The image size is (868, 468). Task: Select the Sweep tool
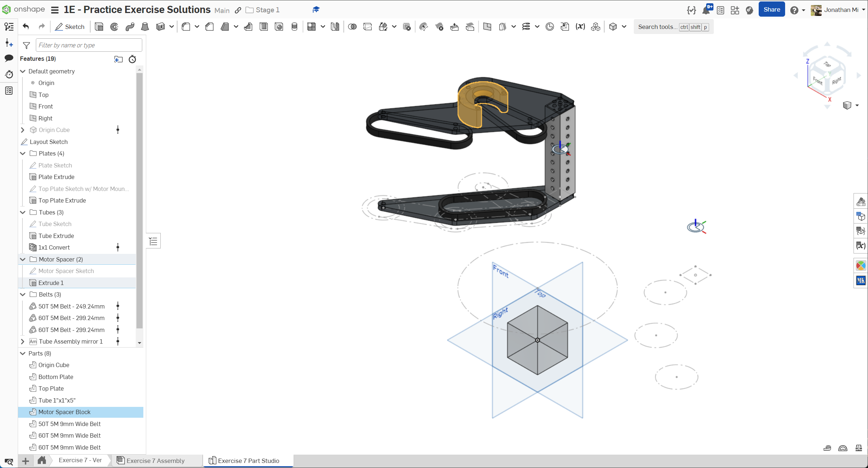tap(130, 27)
